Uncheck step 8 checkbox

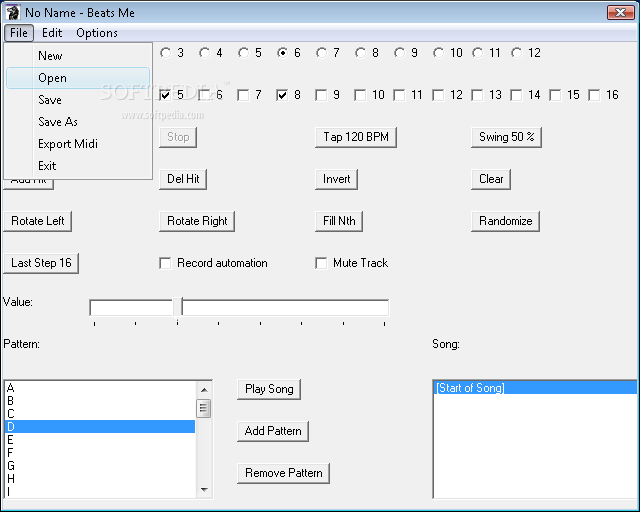282,96
